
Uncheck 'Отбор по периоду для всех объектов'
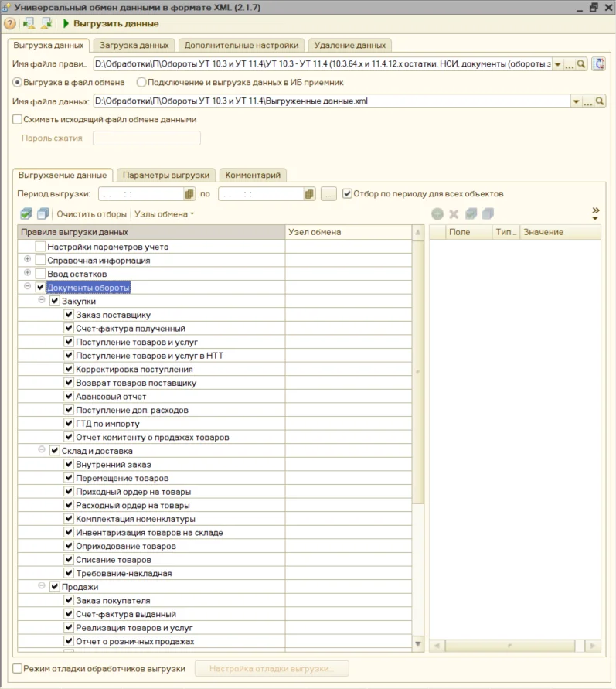347,193
